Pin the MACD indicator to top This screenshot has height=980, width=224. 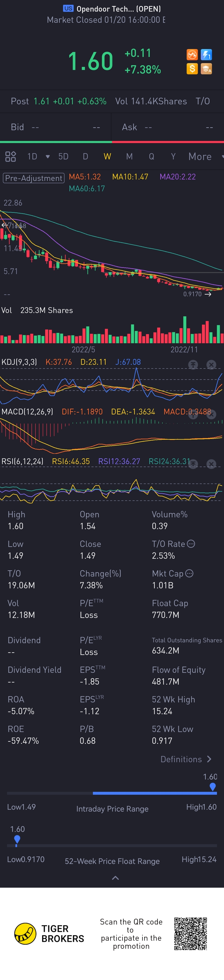[193, 414]
